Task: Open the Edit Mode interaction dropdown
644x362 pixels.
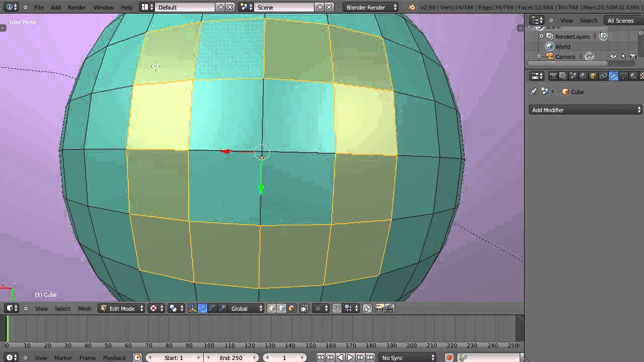Action: point(122,308)
